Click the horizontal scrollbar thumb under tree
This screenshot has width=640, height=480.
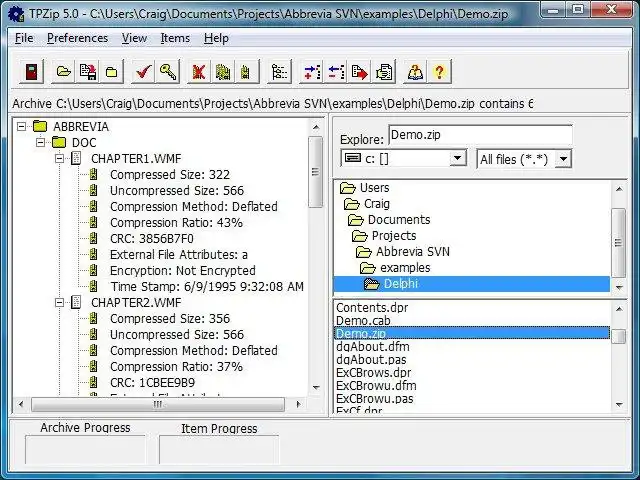coord(158,404)
